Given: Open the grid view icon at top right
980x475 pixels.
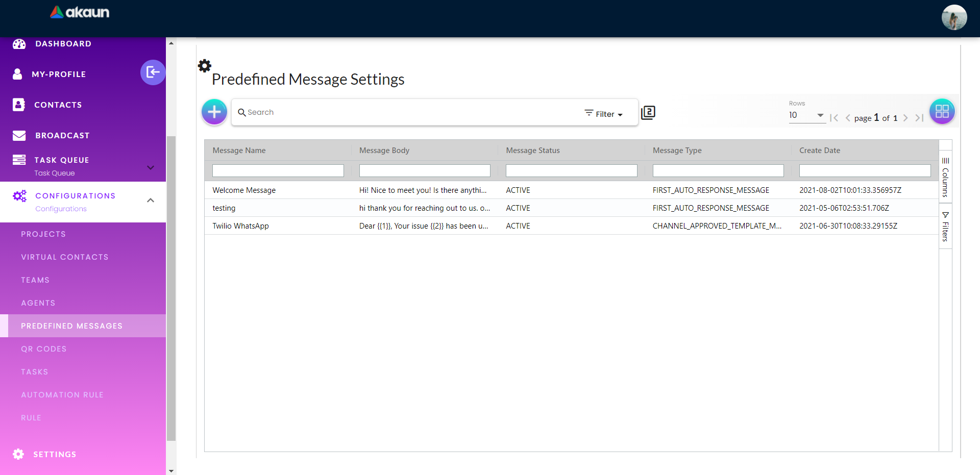Looking at the screenshot, I should coord(942,111).
